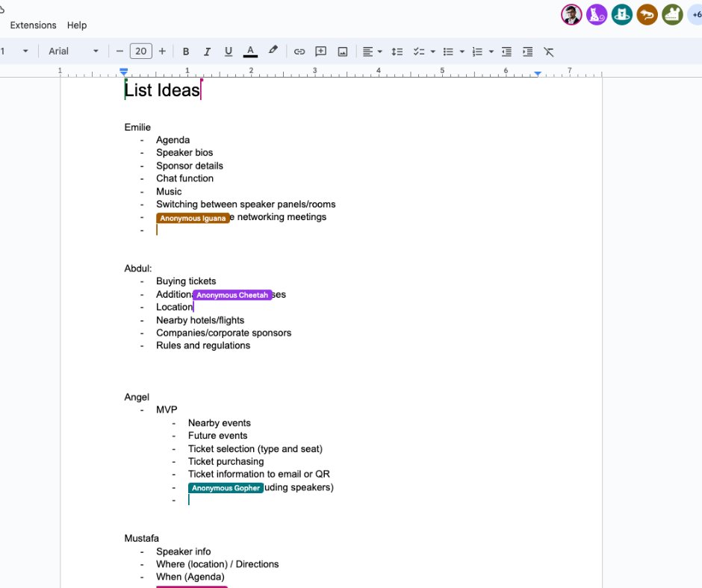This screenshot has width=702, height=588.
Task: Increase font size with the plus button
Action: coord(162,51)
